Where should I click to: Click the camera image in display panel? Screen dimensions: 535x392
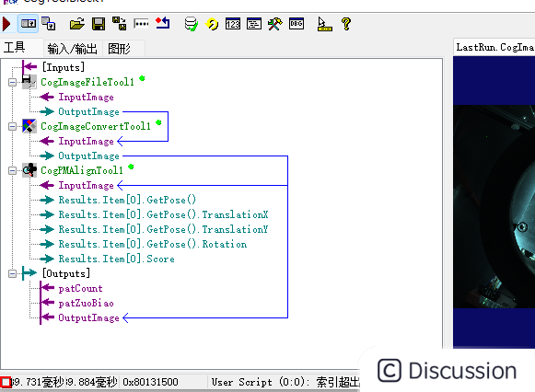[494, 206]
